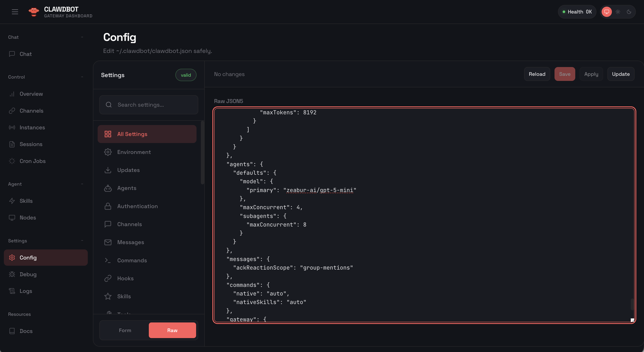Open Agents settings robot icon

(108, 188)
